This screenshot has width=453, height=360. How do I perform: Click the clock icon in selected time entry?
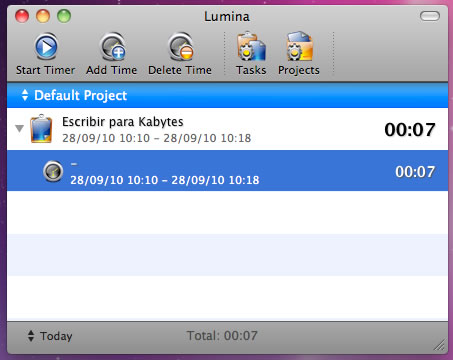[53, 171]
